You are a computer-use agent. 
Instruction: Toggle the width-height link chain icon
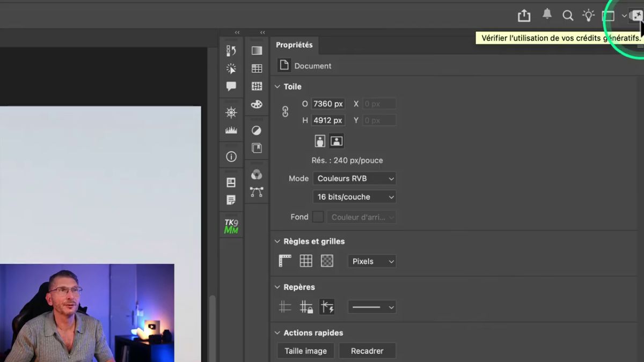tap(285, 112)
